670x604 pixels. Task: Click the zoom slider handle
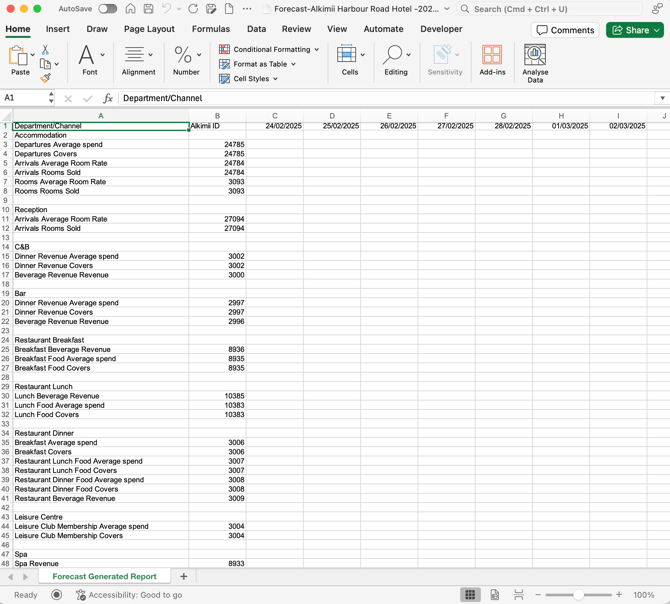pos(578,595)
